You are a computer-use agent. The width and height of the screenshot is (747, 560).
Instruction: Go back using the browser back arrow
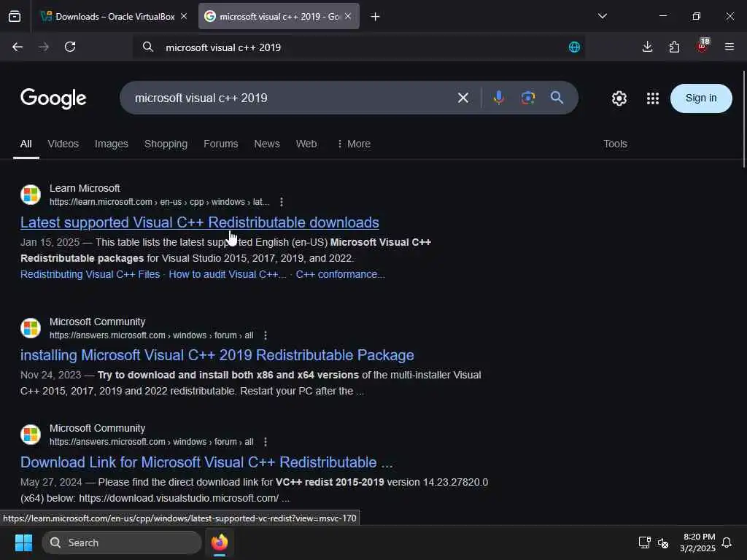pos(18,47)
